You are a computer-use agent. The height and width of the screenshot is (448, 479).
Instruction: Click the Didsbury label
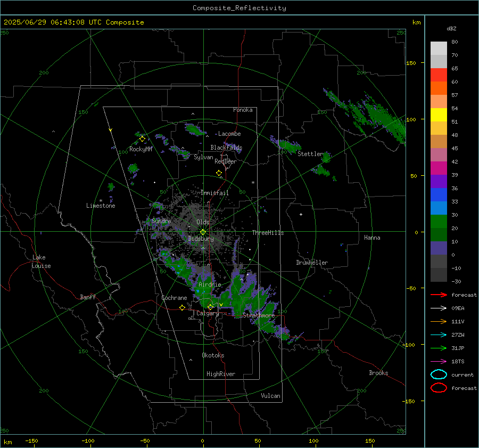pos(201,239)
